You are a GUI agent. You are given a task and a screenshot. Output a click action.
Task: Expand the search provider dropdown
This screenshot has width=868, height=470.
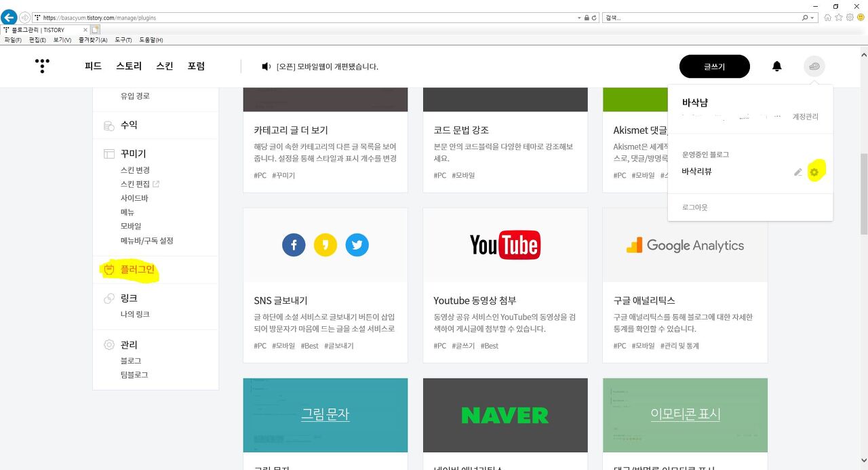coord(812,18)
